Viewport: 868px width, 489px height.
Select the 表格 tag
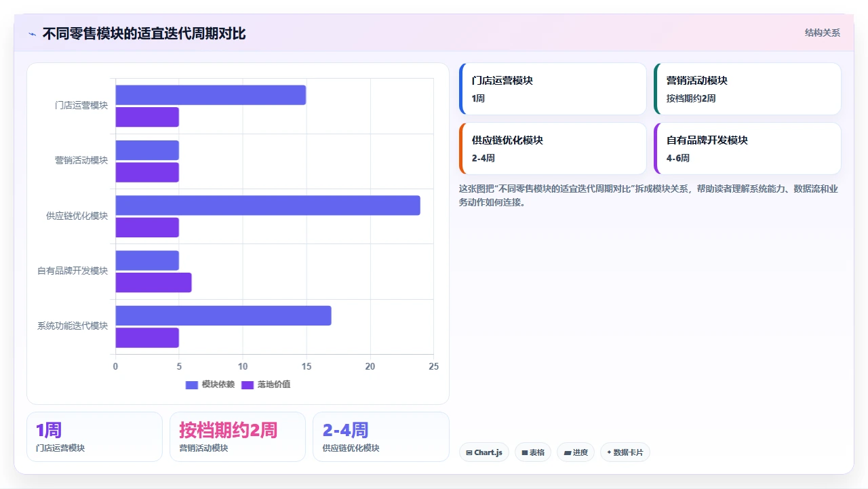pos(532,452)
